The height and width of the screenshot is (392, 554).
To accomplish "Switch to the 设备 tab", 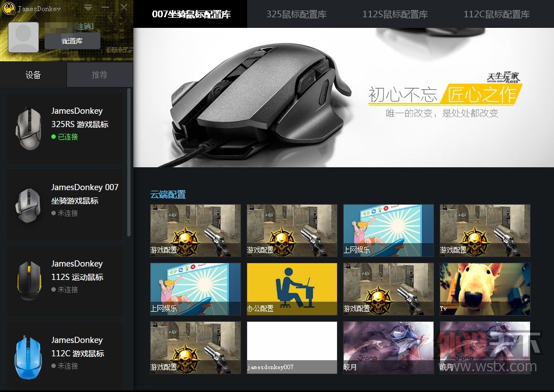I will click(33, 75).
